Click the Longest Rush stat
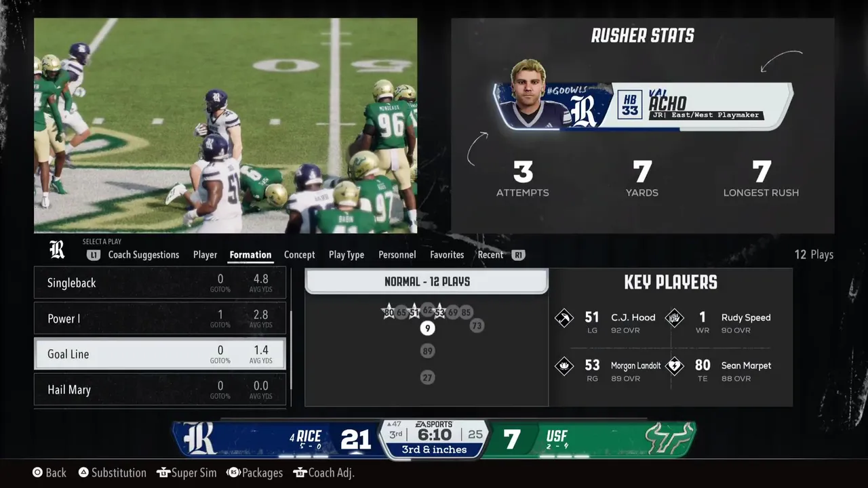 [x=761, y=178]
